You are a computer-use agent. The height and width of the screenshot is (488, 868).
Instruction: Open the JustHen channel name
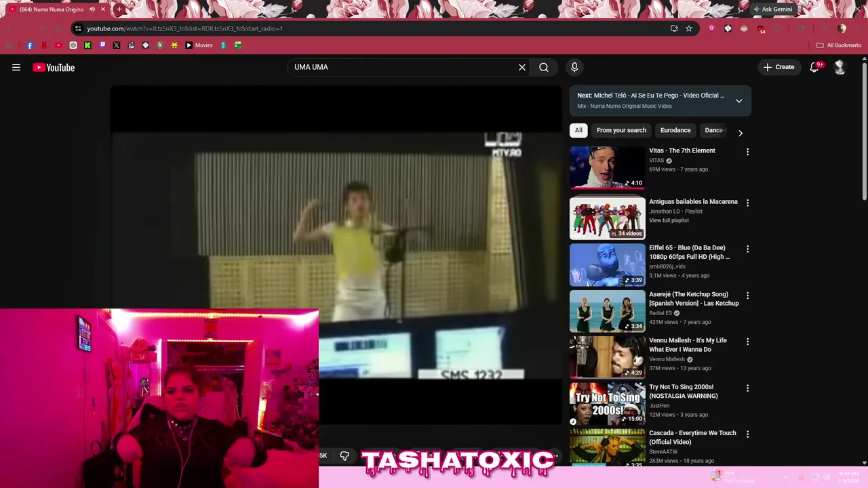659,405
